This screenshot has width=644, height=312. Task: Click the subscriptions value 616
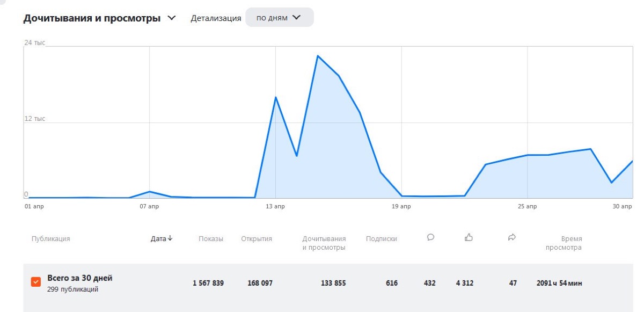[392, 283]
